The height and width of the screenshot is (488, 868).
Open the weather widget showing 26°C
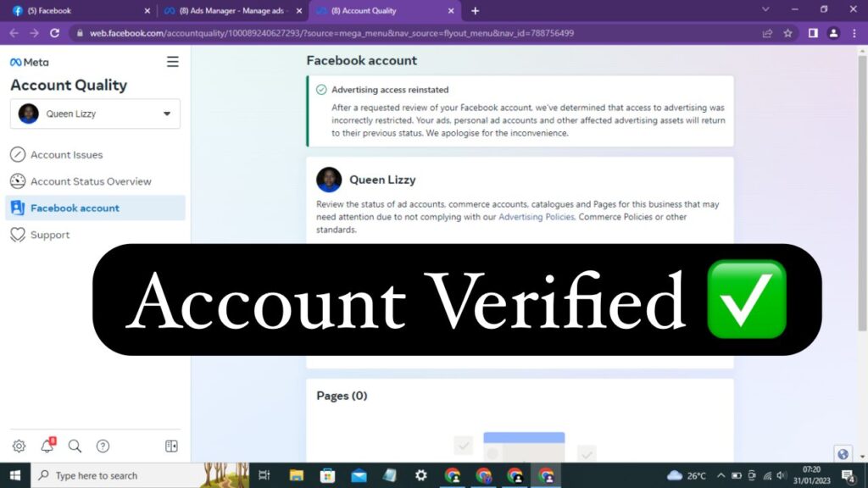(x=687, y=475)
